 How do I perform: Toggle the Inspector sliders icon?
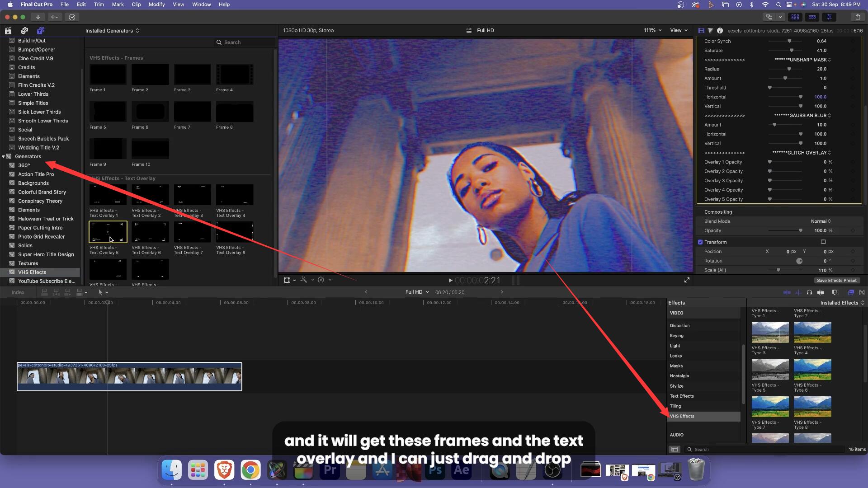(830, 17)
